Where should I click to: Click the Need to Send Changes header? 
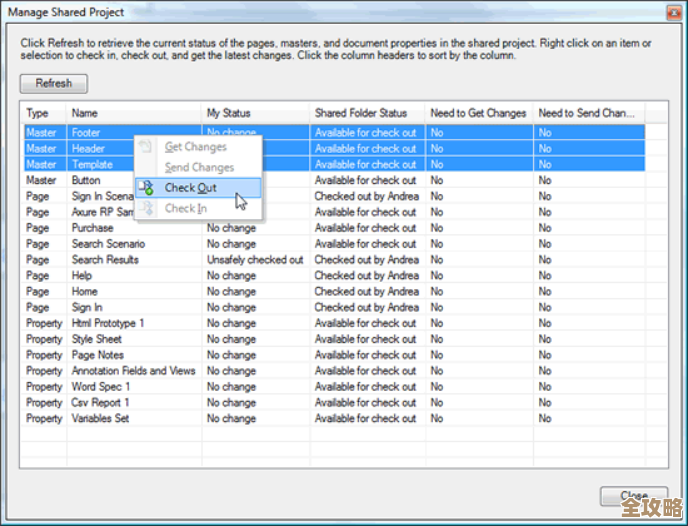click(588, 113)
